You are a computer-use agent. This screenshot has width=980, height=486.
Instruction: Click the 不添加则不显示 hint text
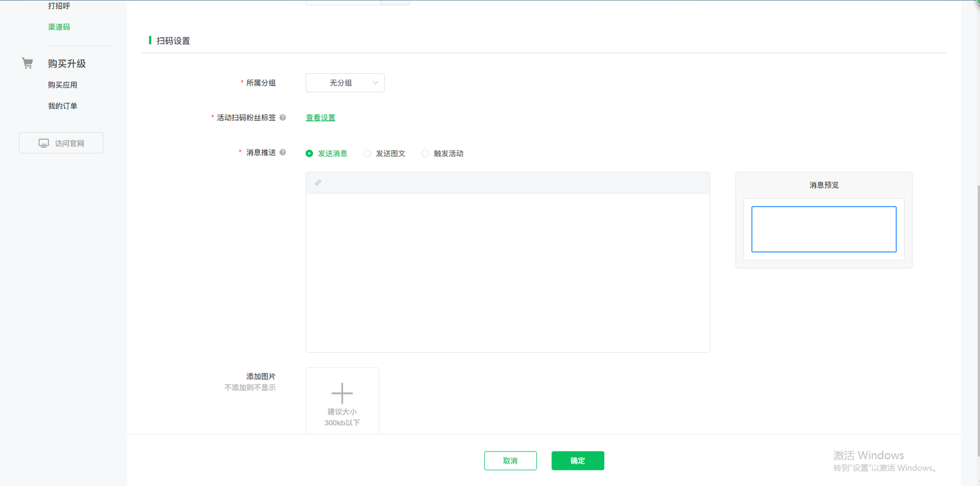pos(250,387)
